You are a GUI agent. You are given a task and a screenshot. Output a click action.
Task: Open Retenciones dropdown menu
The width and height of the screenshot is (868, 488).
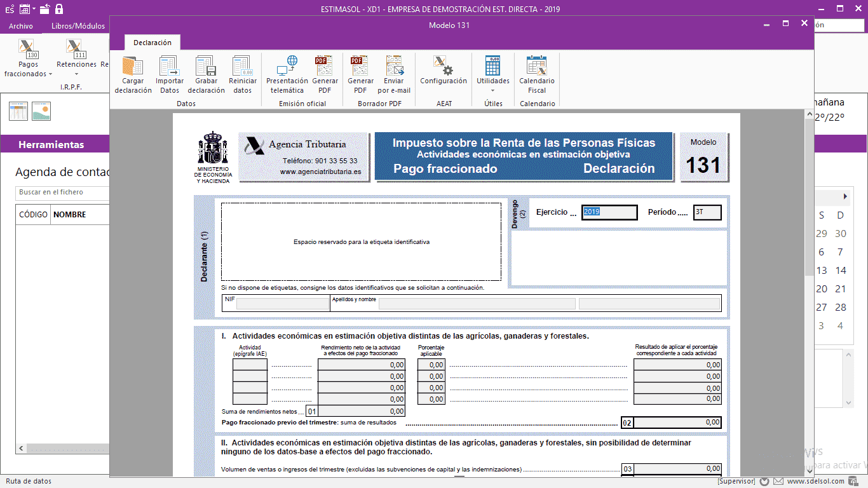pos(76,58)
